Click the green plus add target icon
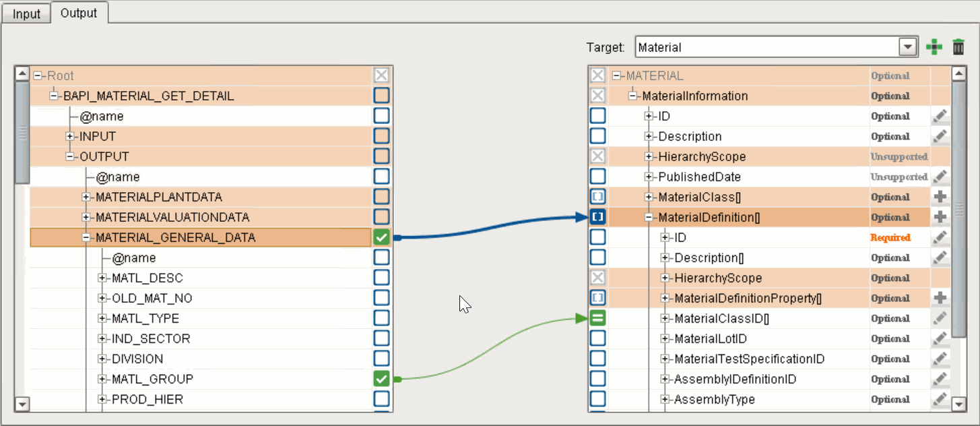Image resolution: width=980 pixels, height=426 pixels. tap(934, 47)
